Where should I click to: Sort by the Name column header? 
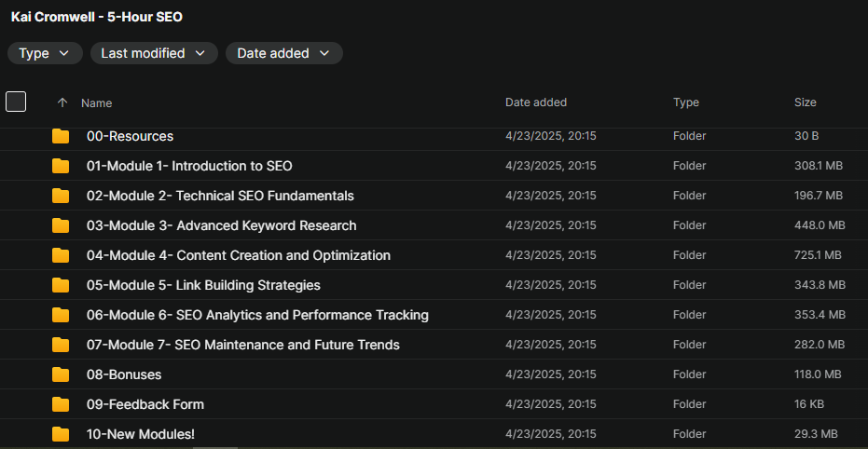point(96,102)
